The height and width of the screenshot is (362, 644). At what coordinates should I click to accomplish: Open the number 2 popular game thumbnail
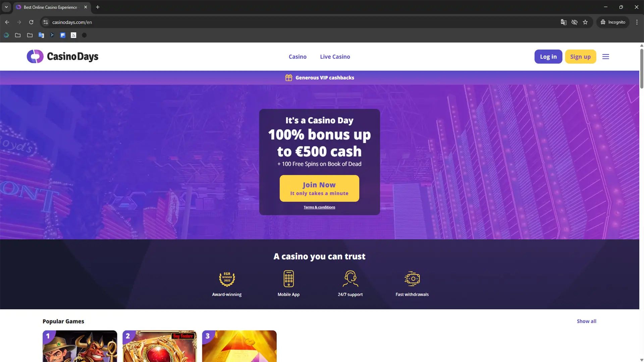click(160, 346)
